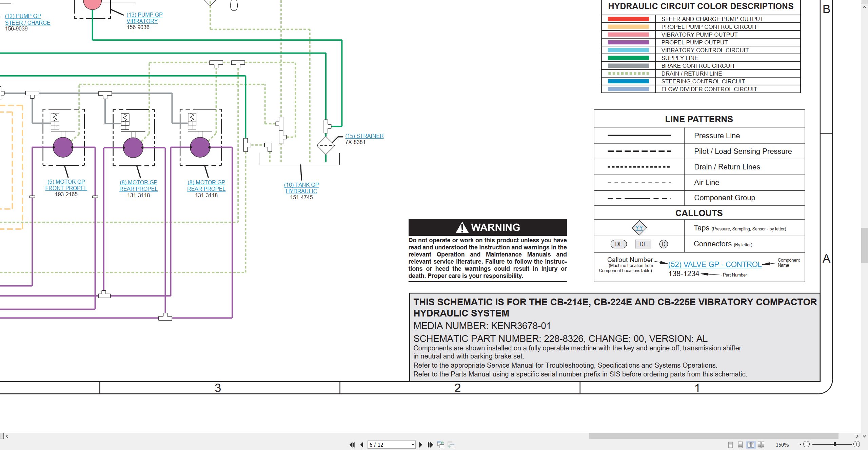Click the zoom slider handle
The image size is (868, 450).
834,444
